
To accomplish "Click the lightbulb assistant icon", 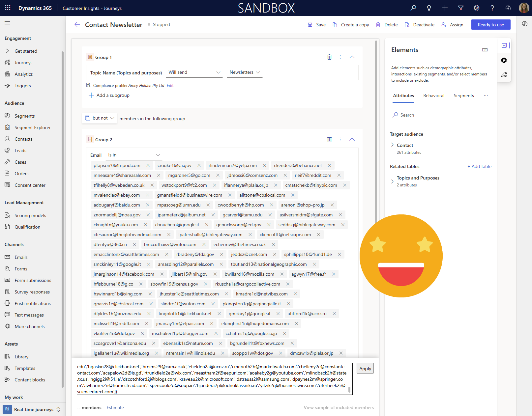I will click(429, 8).
